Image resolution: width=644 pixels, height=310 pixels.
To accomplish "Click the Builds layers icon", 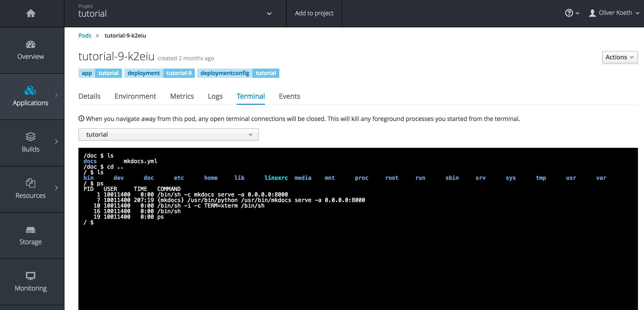I will [30, 137].
